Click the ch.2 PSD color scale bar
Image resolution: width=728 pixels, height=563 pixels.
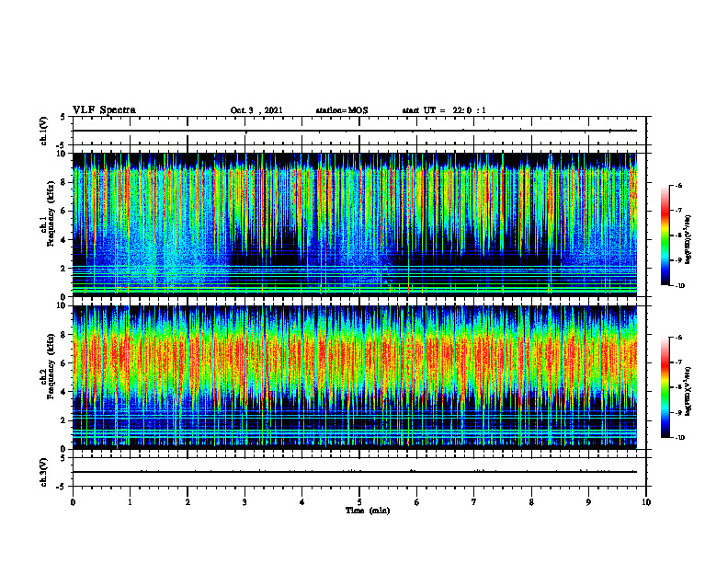click(x=665, y=387)
